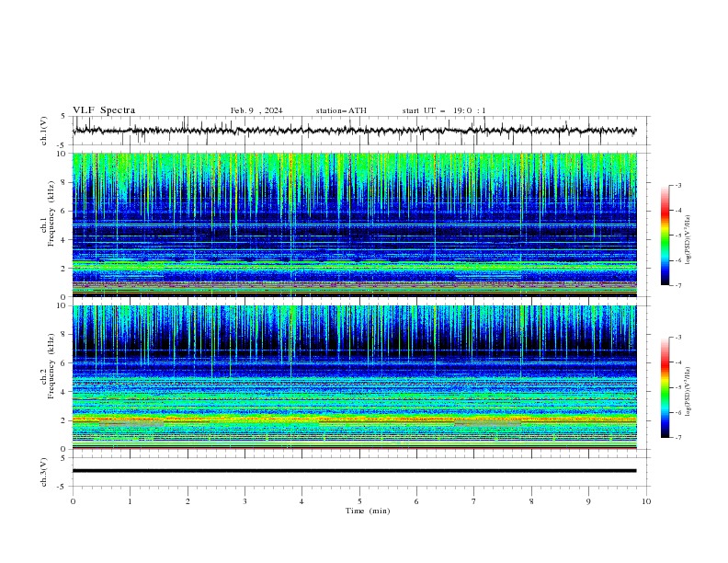Click the ch.1 spectrogram panel
Viewport: 728px width, 563px height.
tap(354, 224)
